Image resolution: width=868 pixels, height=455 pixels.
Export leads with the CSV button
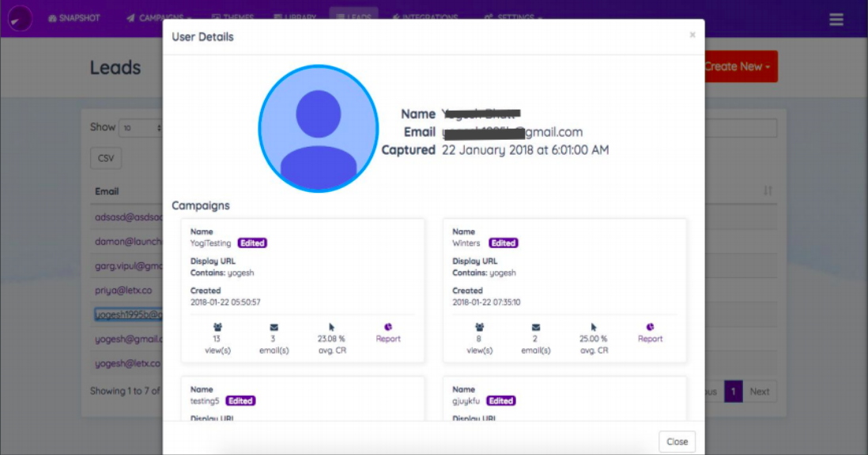106,158
